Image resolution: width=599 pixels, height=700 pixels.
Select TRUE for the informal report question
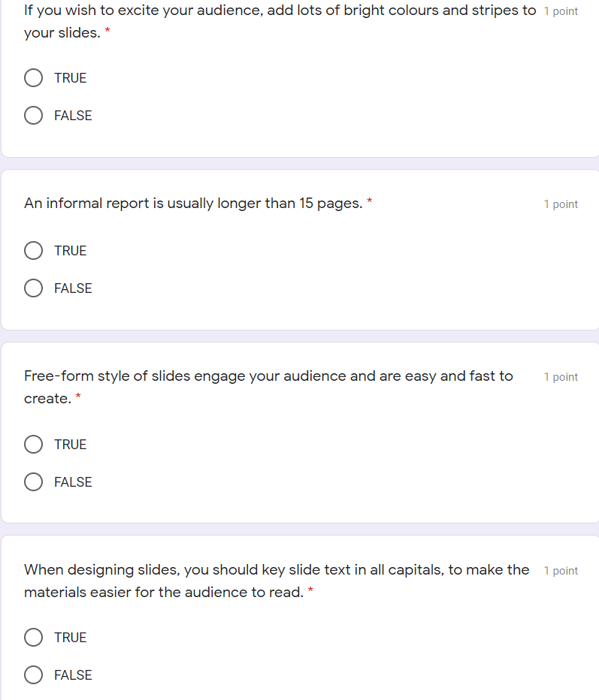click(x=33, y=250)
